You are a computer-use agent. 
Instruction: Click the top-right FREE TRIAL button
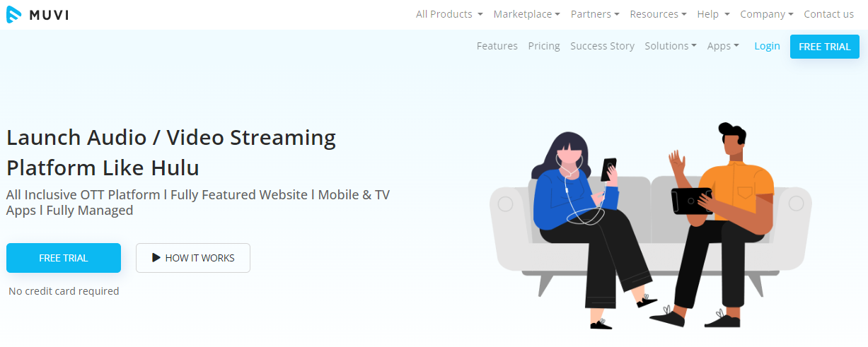click(x=825, y=47)
